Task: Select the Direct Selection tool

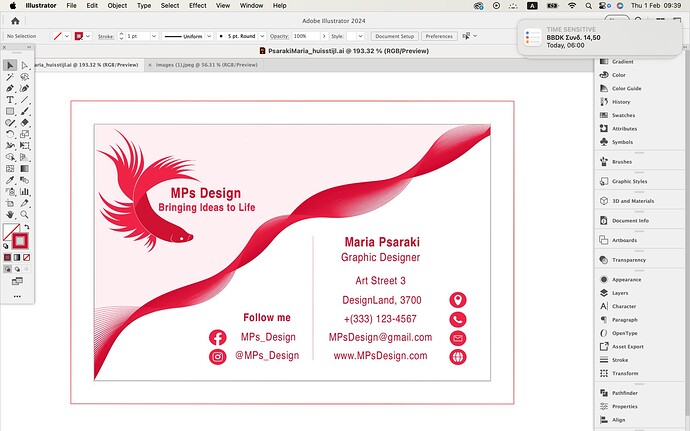Action: pyautogui.click(x=25, y=66)
